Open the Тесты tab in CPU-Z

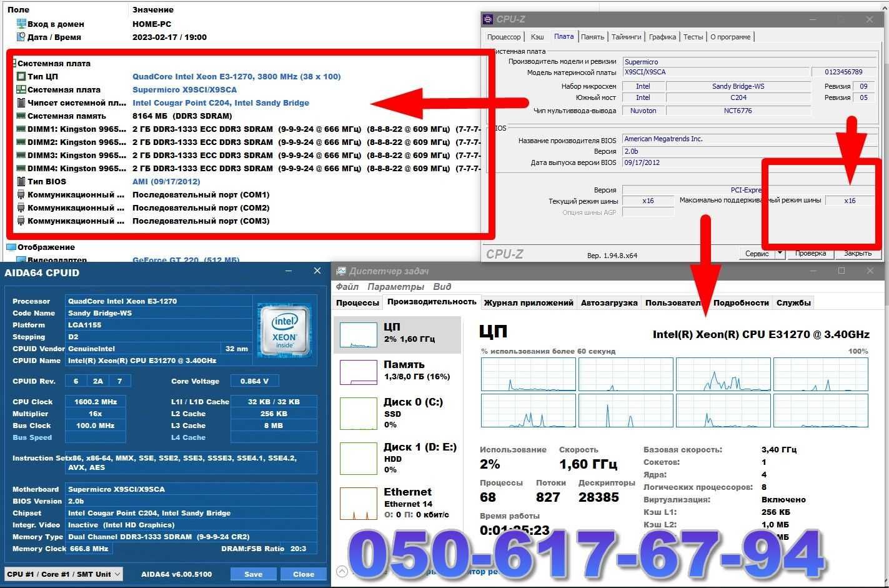click(693, 37)
